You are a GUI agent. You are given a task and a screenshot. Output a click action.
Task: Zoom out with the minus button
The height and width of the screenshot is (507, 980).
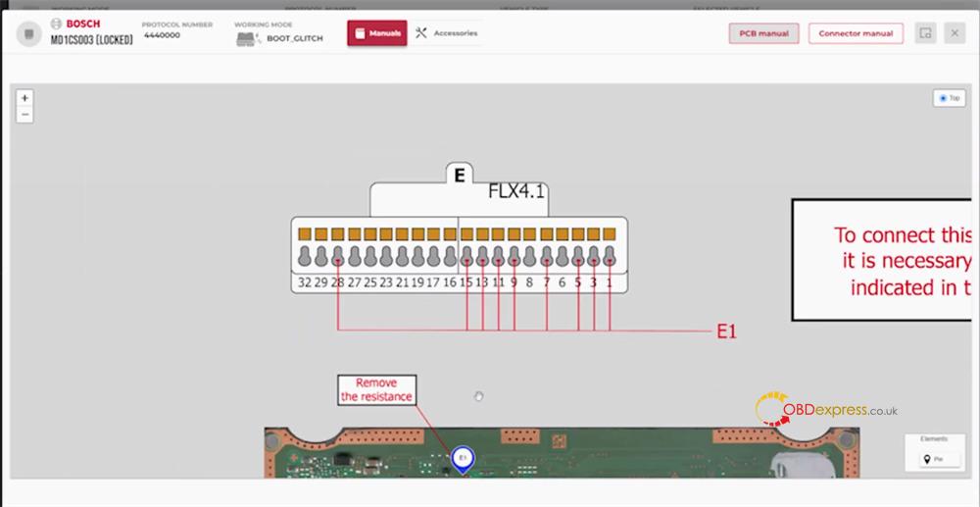point(24,115)
